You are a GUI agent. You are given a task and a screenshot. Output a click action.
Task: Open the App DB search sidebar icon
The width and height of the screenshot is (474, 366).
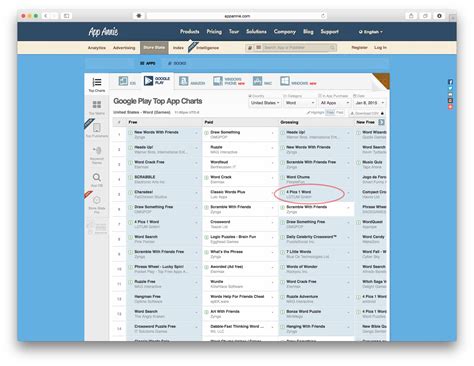(97, 177)
